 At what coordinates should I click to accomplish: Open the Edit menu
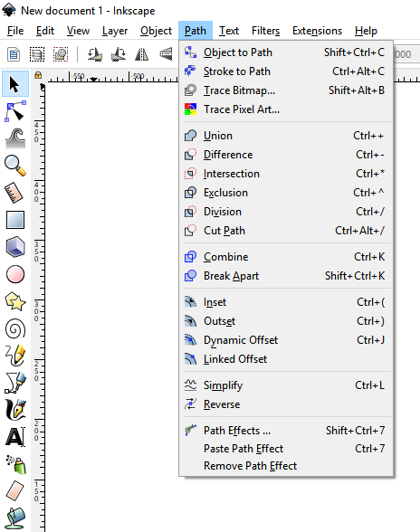(x=45, y=31)
